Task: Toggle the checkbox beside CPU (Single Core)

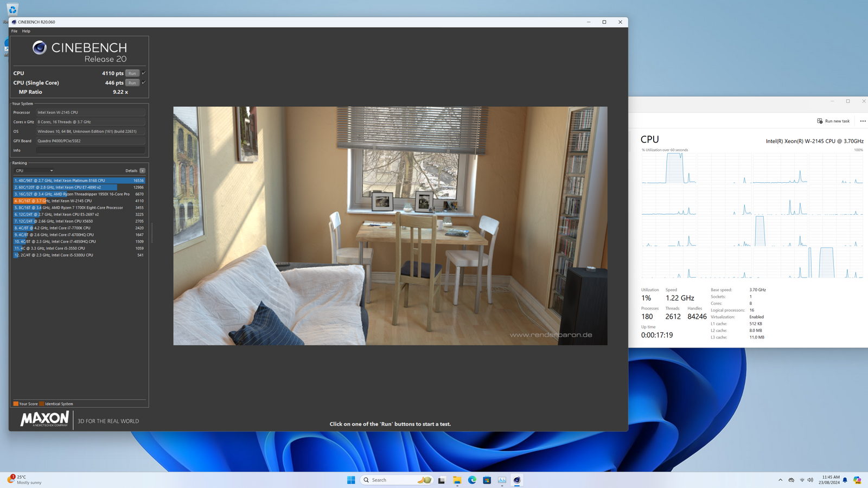Action: pos(144,82)
